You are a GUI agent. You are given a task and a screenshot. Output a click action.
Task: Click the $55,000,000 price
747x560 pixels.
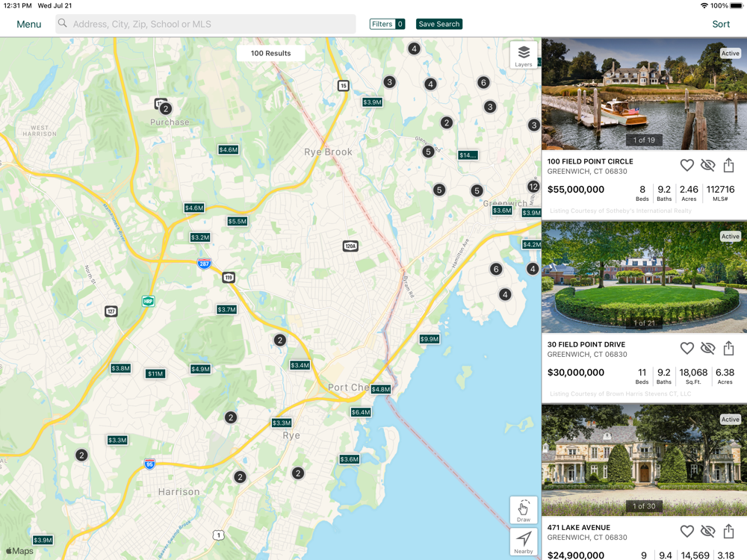[x=575, y=190]
